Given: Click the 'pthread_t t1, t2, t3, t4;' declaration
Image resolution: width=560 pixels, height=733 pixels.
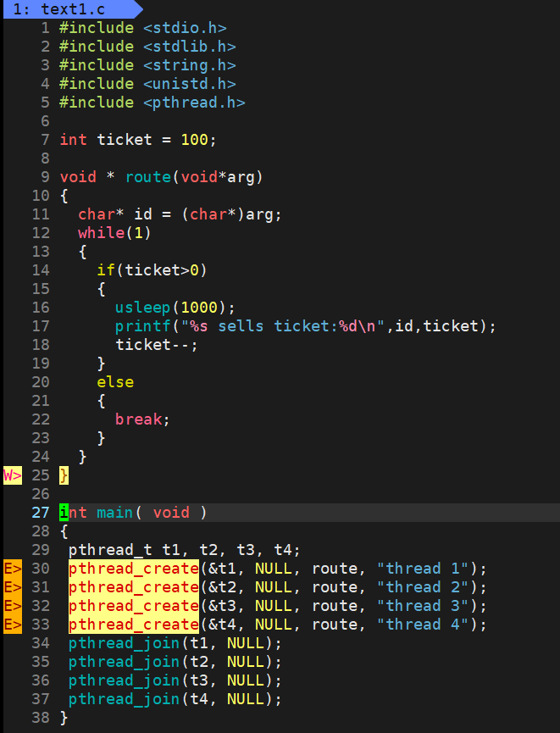Looking at the screenshot, I should pos(185,550).
